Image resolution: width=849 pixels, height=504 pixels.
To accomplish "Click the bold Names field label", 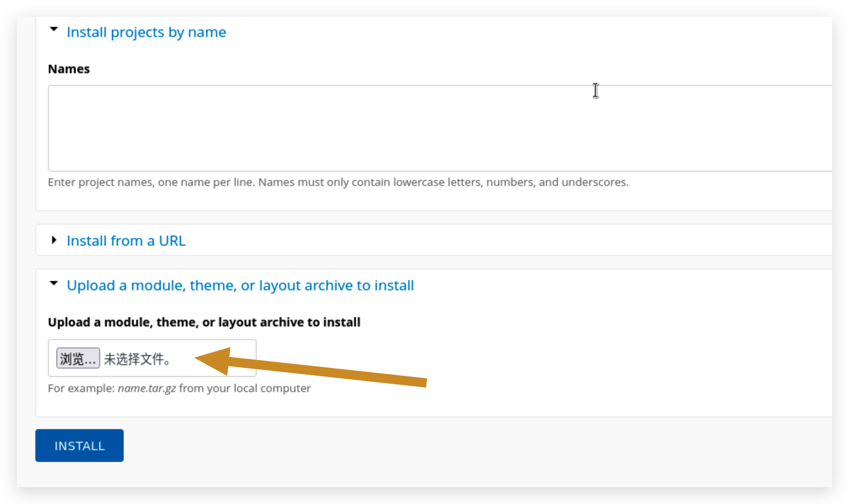I will pyautogui.click(x=69, y=69).
